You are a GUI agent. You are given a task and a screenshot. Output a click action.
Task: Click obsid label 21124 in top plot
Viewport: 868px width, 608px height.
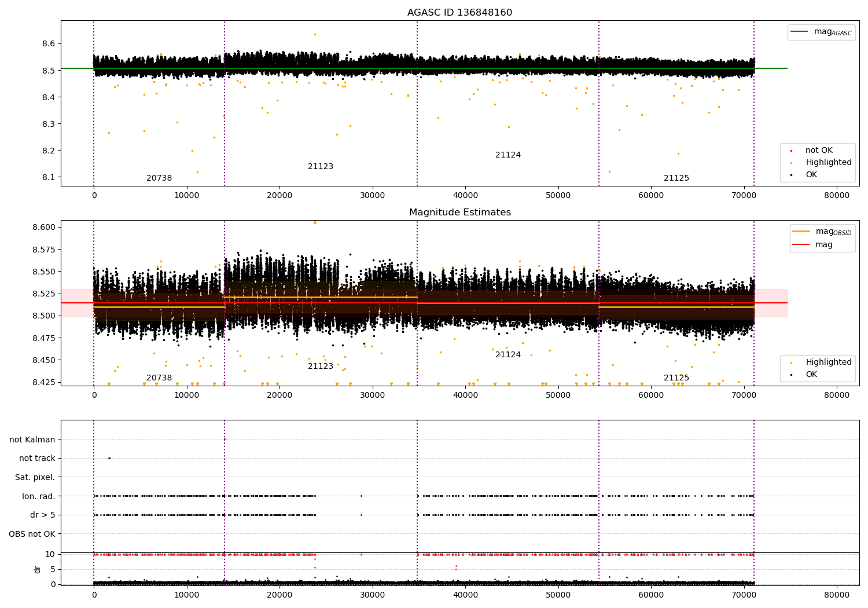[508, 155]
